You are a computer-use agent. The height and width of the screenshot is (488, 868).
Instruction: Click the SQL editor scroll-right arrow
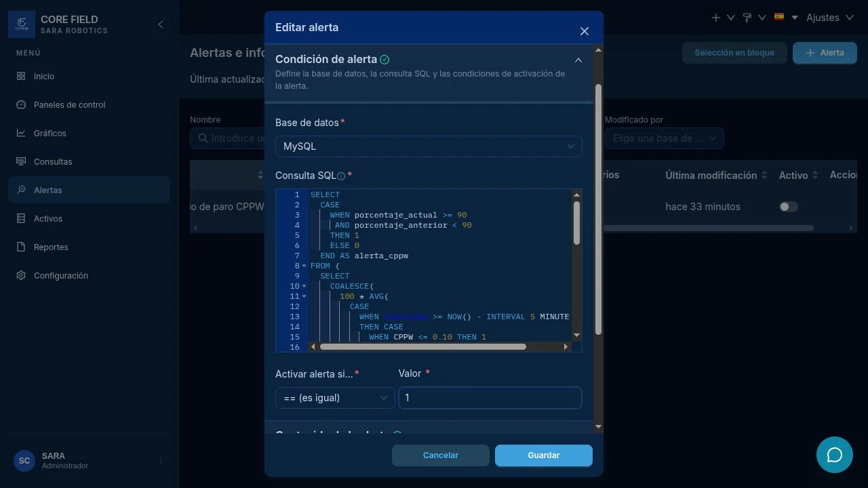566,346
